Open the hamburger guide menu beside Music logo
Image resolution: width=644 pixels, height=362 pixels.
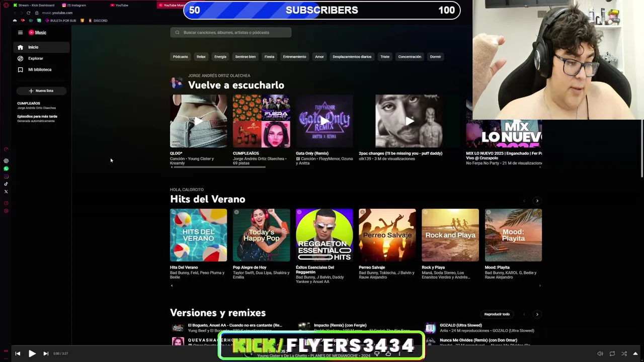coord(20,33)
